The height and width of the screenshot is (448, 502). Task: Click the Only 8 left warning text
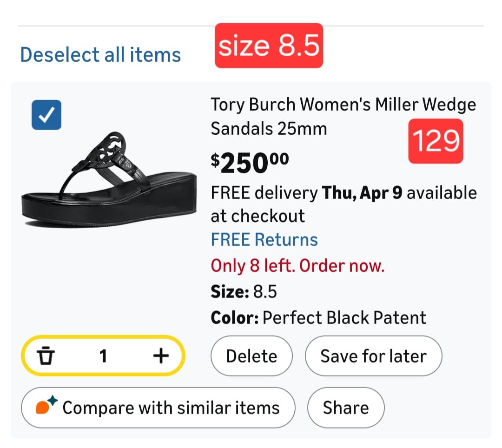click(297, 266)
